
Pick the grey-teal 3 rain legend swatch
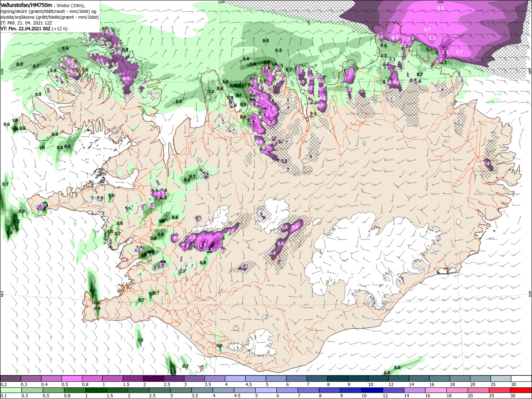[181, 390]
